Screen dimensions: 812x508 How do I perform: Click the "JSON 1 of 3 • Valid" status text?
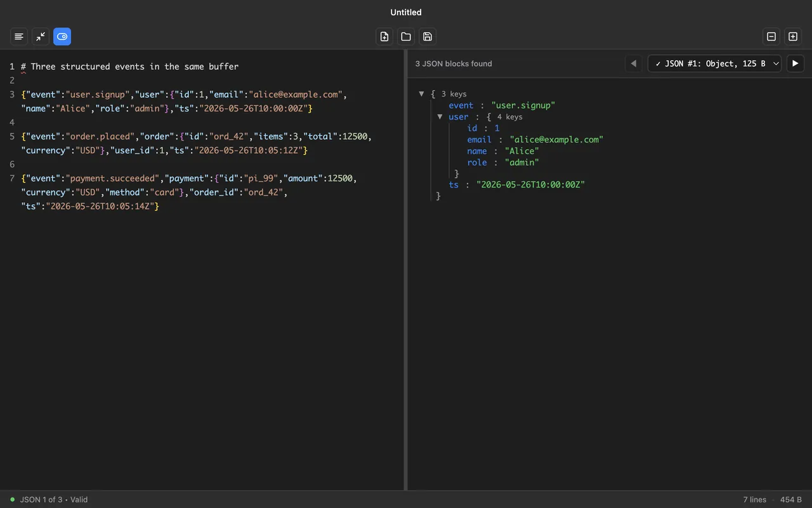pos(54,500)
